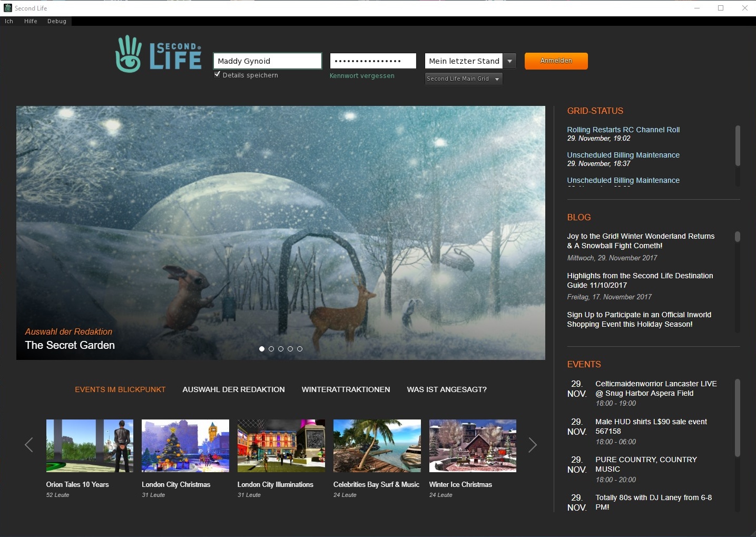The height and width of the screenshot is (537, 756).
Task: Open the Kennwort vergessen link
Action: 361,75
